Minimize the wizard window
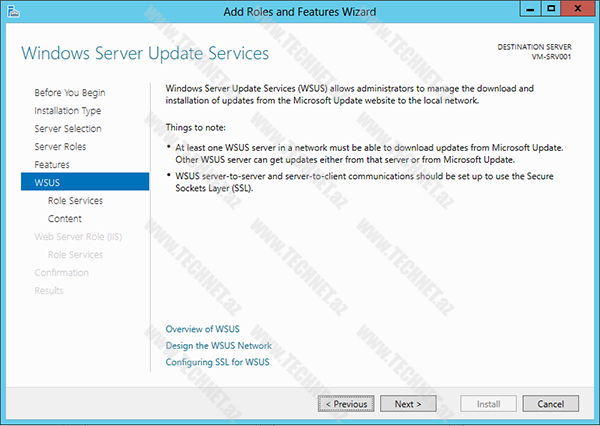The height and width of the screenshot is (426, 600). point(530,8)
